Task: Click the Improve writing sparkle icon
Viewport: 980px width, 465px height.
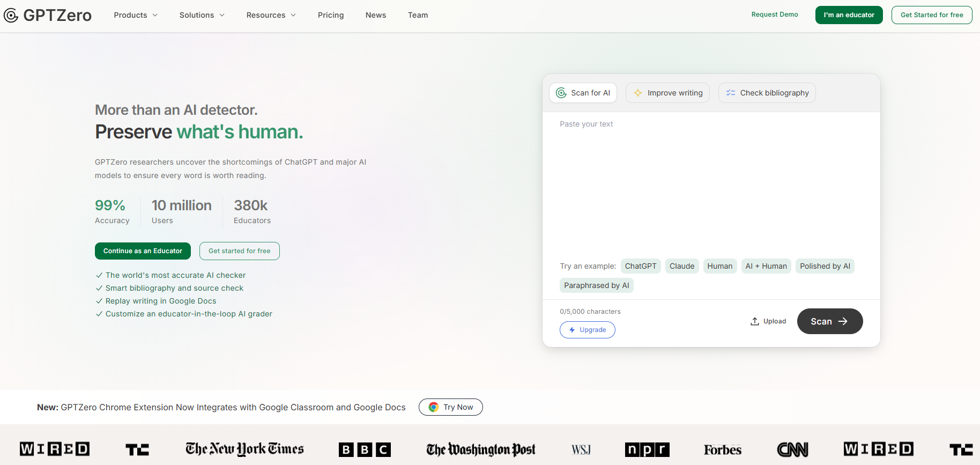Action: click(x=638, y=93)
